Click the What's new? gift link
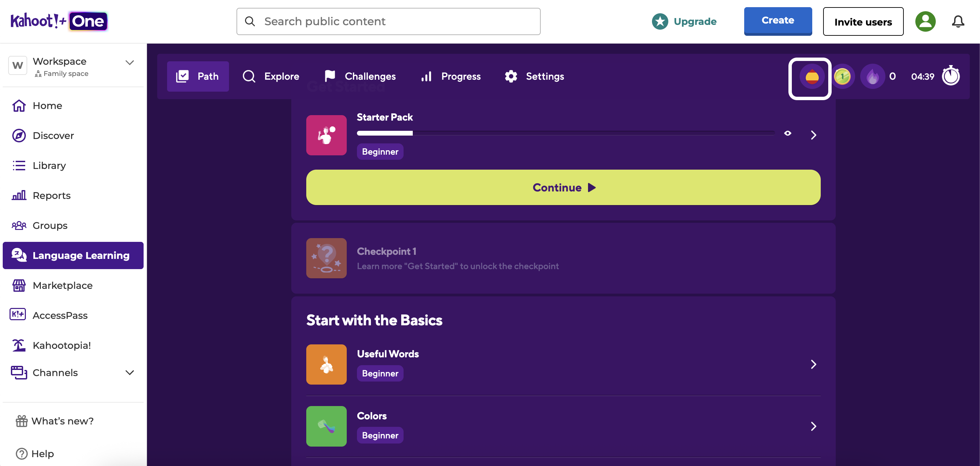Image resolution: width=980 pixels, height=466 pixels. 55,421
